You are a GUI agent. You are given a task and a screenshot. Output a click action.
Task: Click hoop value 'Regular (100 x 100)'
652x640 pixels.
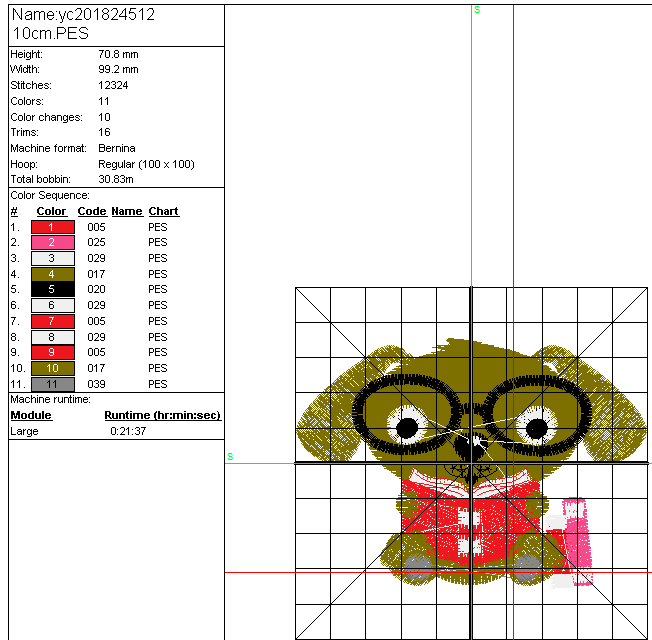point(146,164)
